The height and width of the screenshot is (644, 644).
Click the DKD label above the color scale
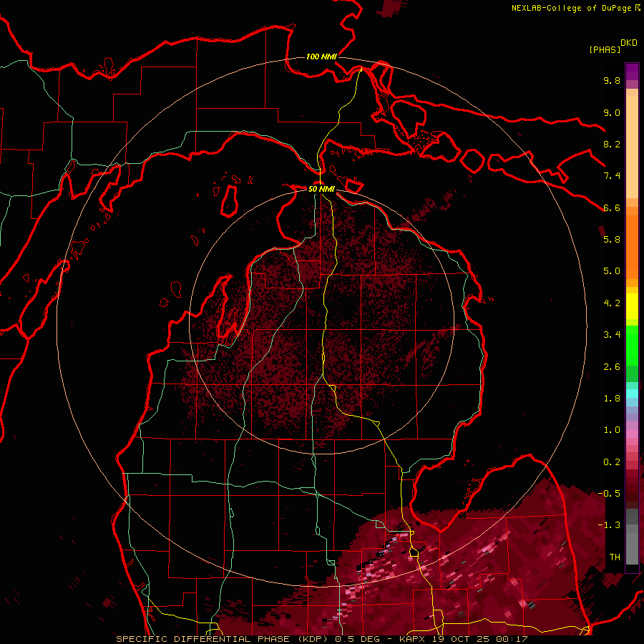point(629,43)
